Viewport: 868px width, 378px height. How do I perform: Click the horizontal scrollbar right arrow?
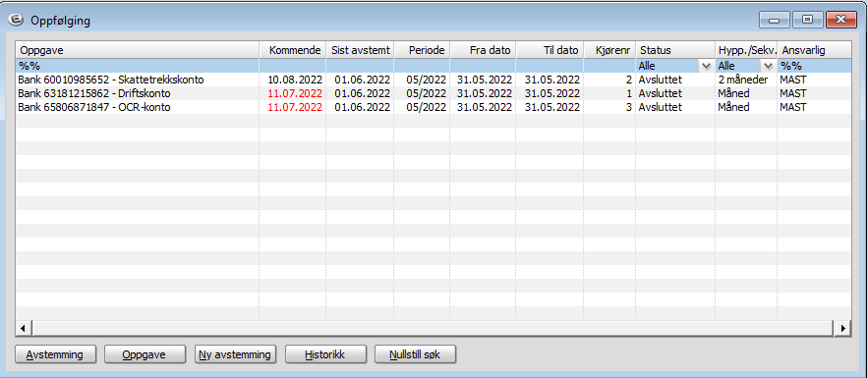coord(843,328)
